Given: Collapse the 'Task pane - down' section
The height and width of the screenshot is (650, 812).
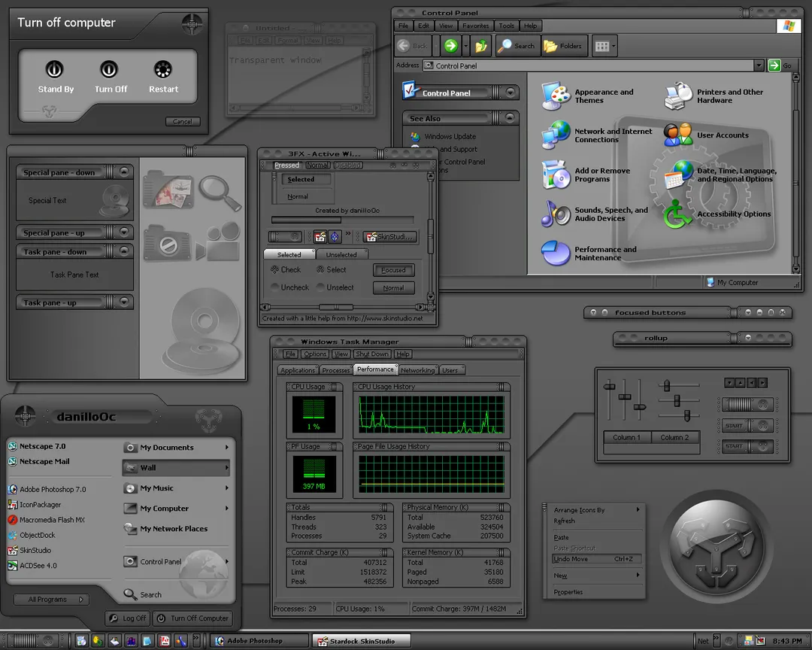Looking at the screenshot, I should coord(124,251).
